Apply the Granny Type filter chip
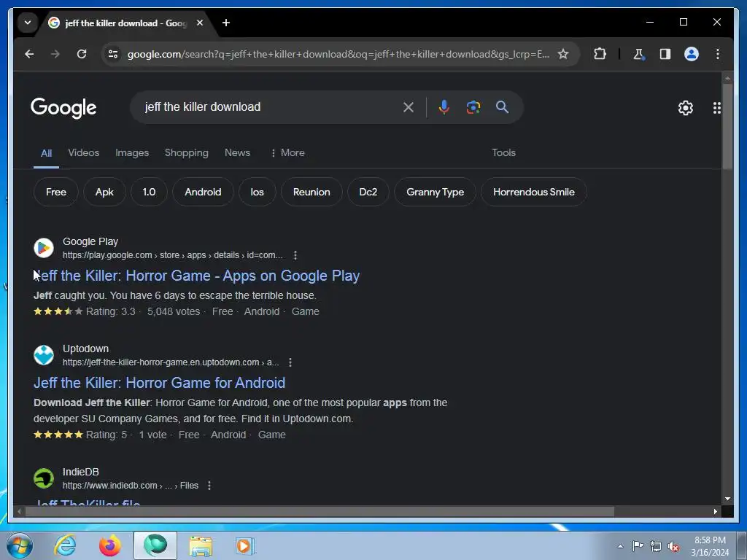The height and width of the screenshot is (560, 747). click(x=435, y=192)
